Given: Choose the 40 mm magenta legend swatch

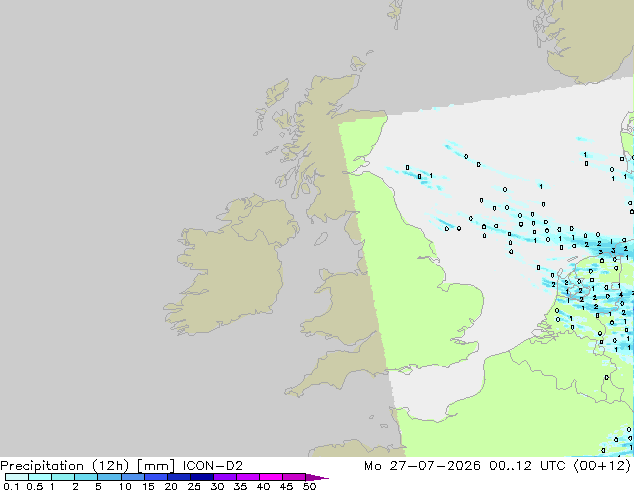Looking at the screenshot, I should (x=271, y=477).
